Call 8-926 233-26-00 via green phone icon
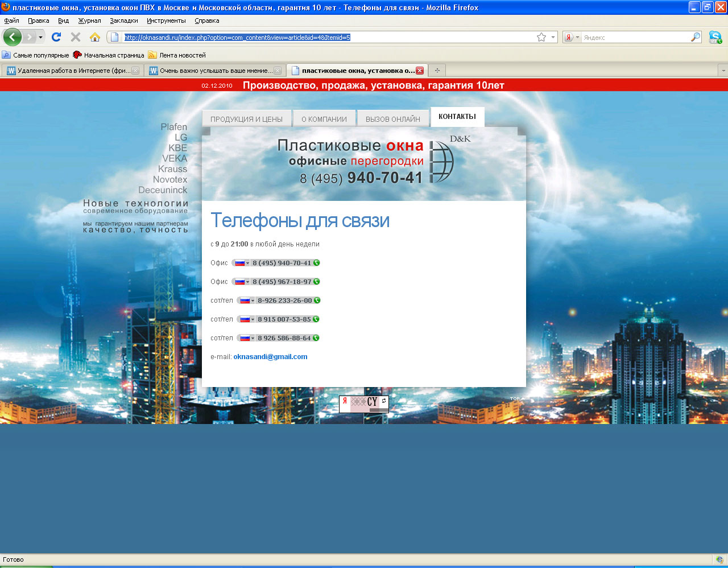 coord(317,301)
